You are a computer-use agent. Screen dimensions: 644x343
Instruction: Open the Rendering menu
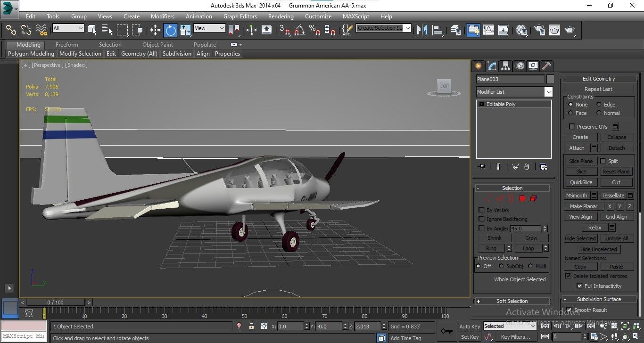pos(281,16)
